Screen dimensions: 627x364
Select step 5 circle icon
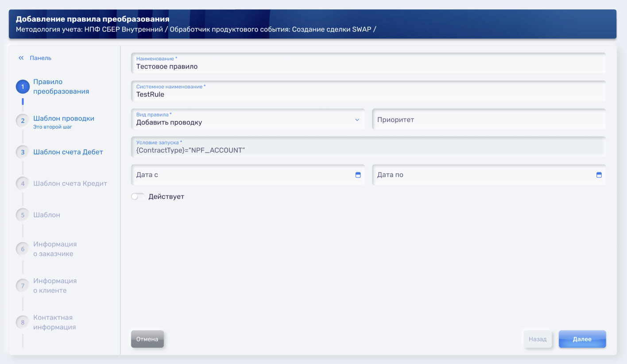(23, 215)
